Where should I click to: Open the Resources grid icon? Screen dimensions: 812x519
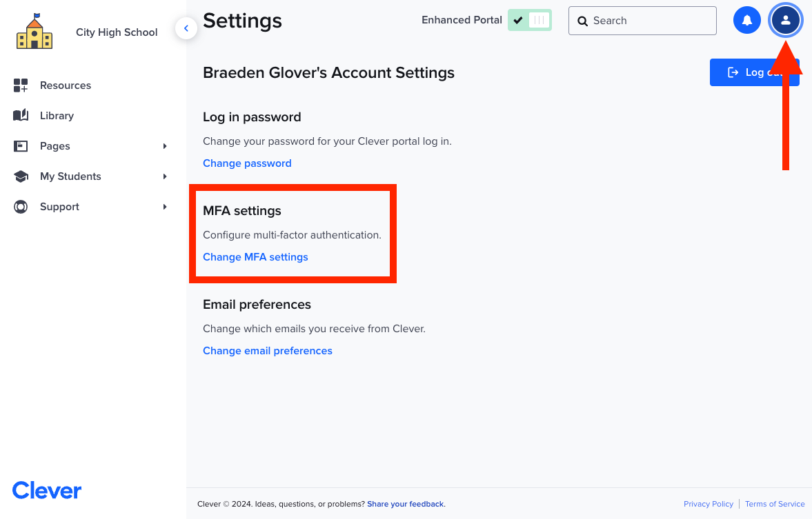click(20, 85)
